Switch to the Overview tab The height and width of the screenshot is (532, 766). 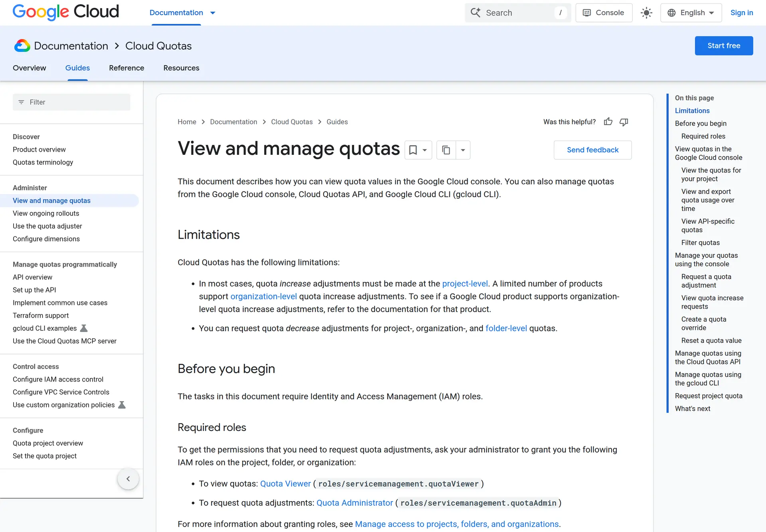pos(30,68)
